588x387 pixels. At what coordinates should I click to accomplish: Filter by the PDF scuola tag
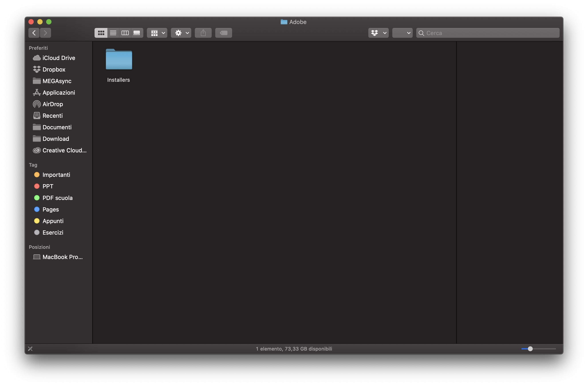tap(57, 198)
